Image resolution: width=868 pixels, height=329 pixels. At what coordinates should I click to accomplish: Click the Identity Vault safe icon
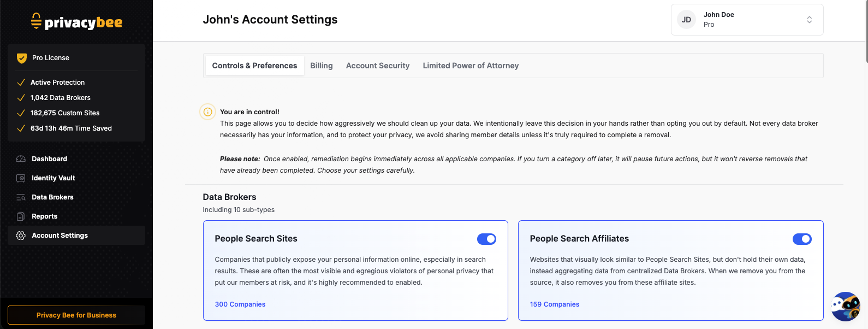tap(21, 178)
